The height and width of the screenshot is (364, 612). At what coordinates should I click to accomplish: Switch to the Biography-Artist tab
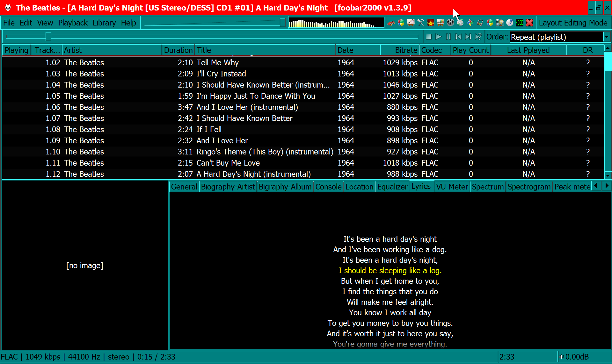click(228, 187)
